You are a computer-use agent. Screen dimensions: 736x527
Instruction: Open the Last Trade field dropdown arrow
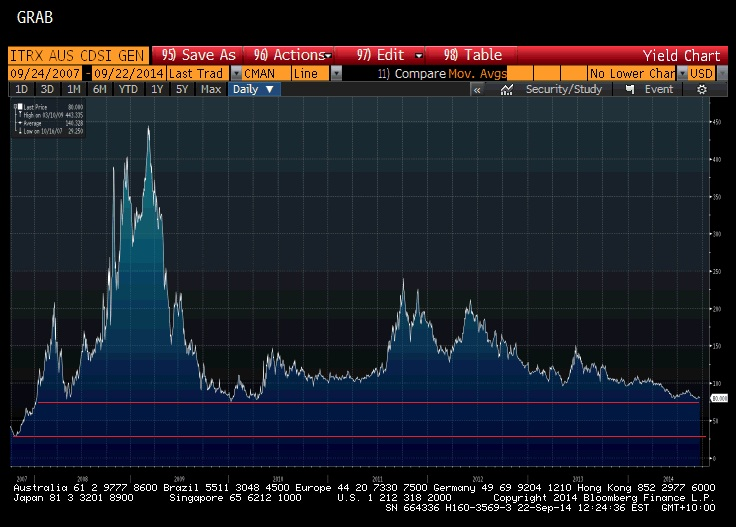tap(235, 73)
